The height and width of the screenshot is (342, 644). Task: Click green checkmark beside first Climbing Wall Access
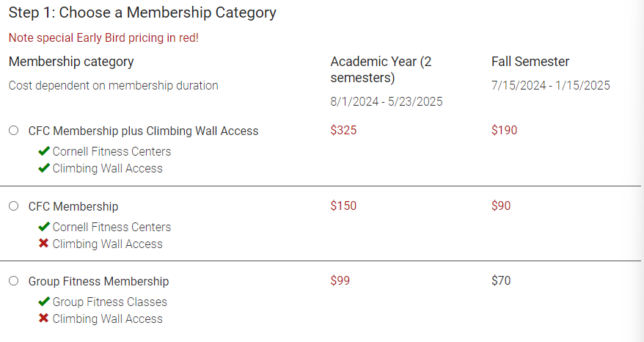44,168
